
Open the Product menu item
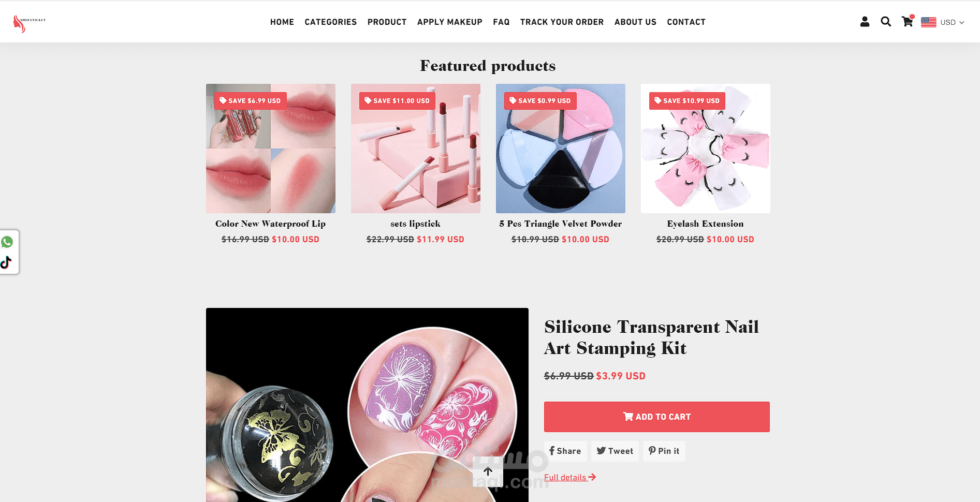pyautogui.click(x=387, y=22)
